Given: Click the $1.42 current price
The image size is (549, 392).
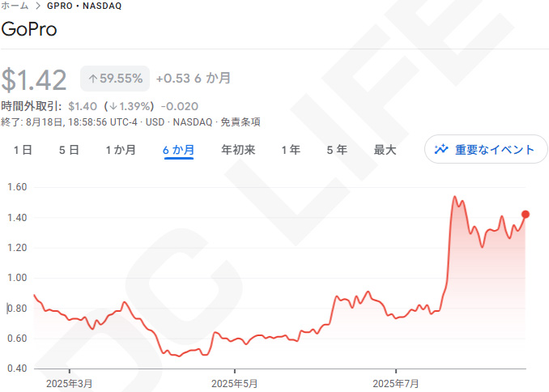Looking at the screenshot, I should click(34, 80).
